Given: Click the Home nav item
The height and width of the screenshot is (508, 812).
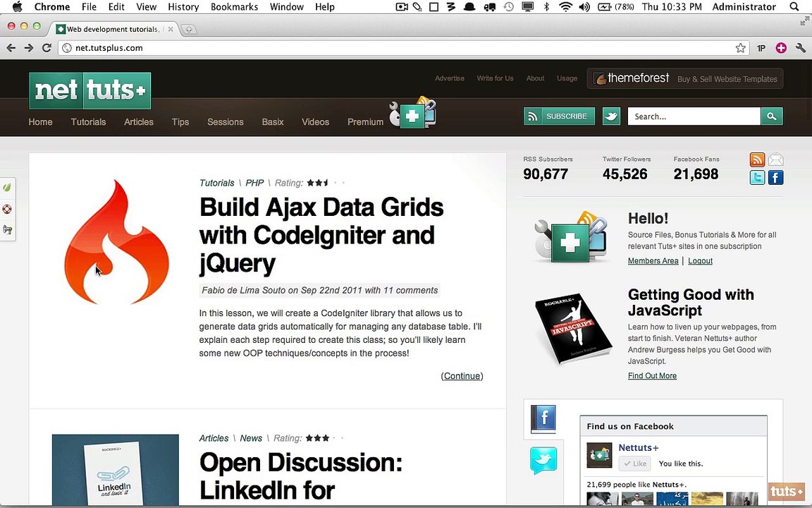Looking at the screenshot, I should point(40,122).
